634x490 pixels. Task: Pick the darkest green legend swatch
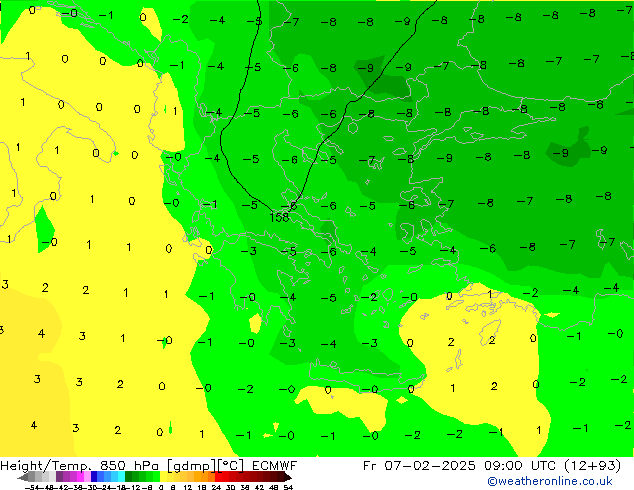129,477
